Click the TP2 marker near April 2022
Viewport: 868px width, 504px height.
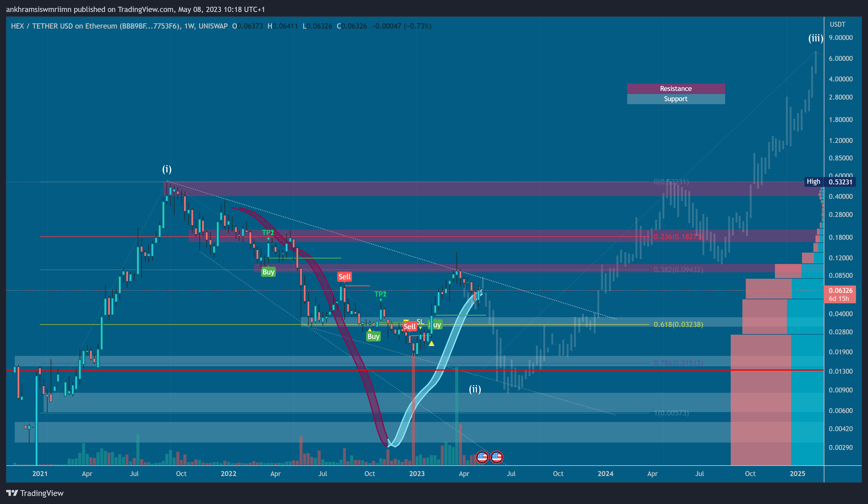click(x=268, y=232)
